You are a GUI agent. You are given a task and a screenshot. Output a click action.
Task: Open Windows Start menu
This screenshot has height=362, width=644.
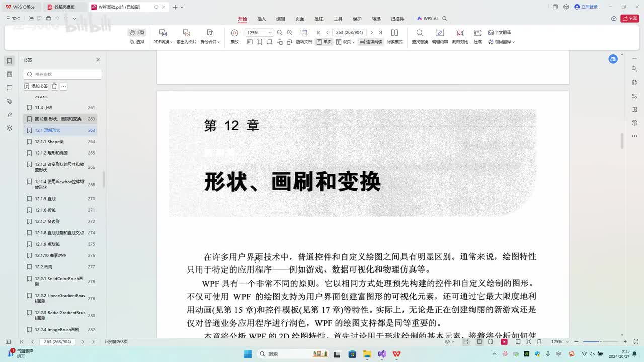[x=248, y=354]
